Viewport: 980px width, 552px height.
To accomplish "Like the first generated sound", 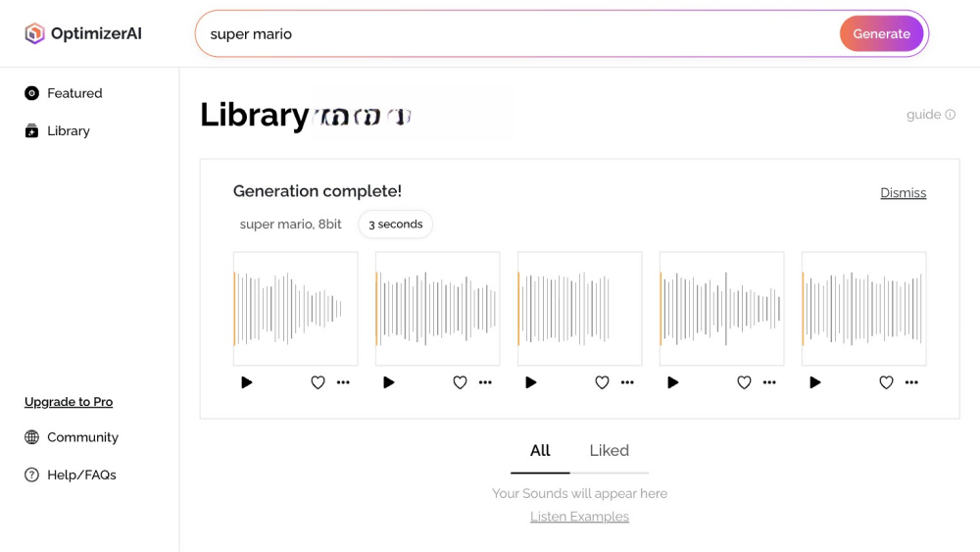I will (318, 382).
